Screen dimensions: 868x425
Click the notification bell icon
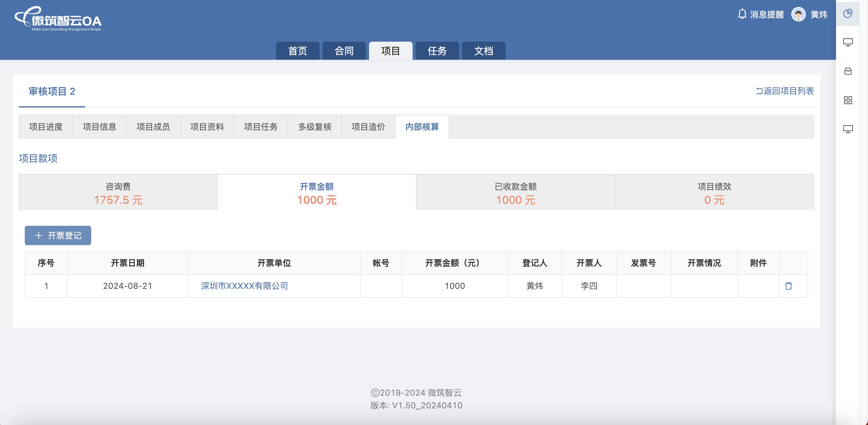(742, 14)
